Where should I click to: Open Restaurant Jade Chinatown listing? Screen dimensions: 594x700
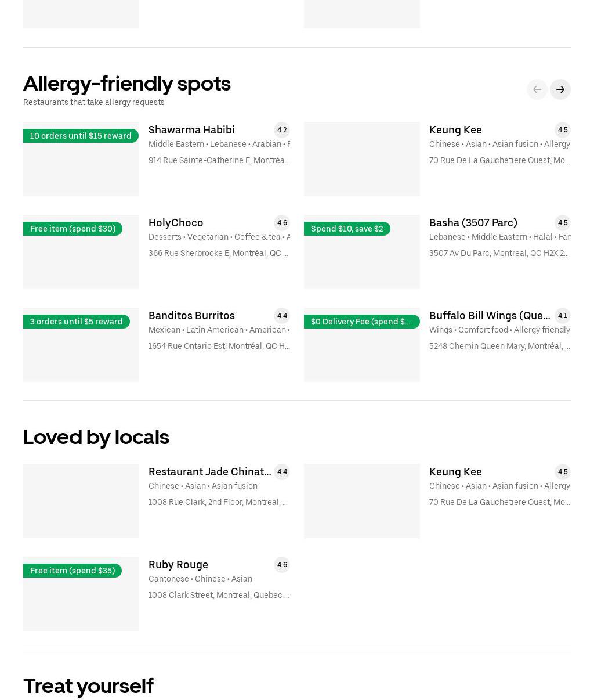click(209, 472)
